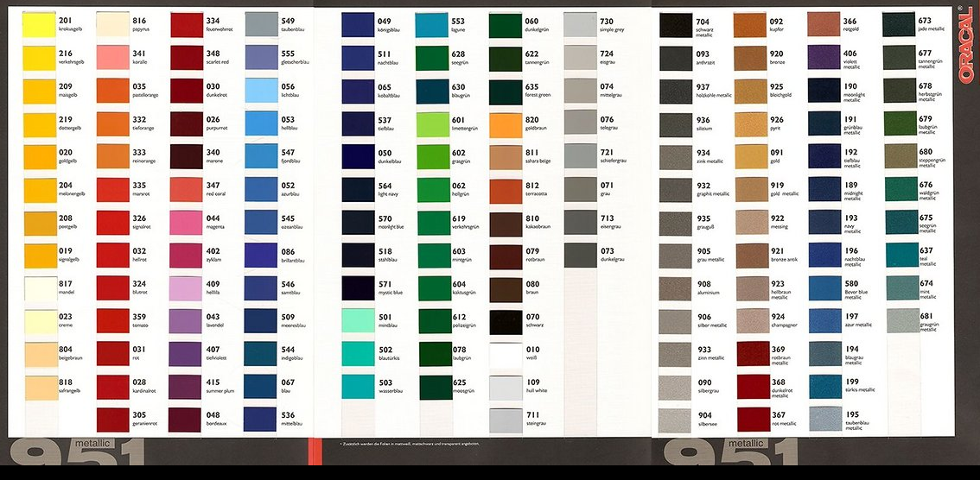The height and width of the screenshot is (480, 980).
Task: Pick the 367 rot metallic swatch
Action: 753,420
